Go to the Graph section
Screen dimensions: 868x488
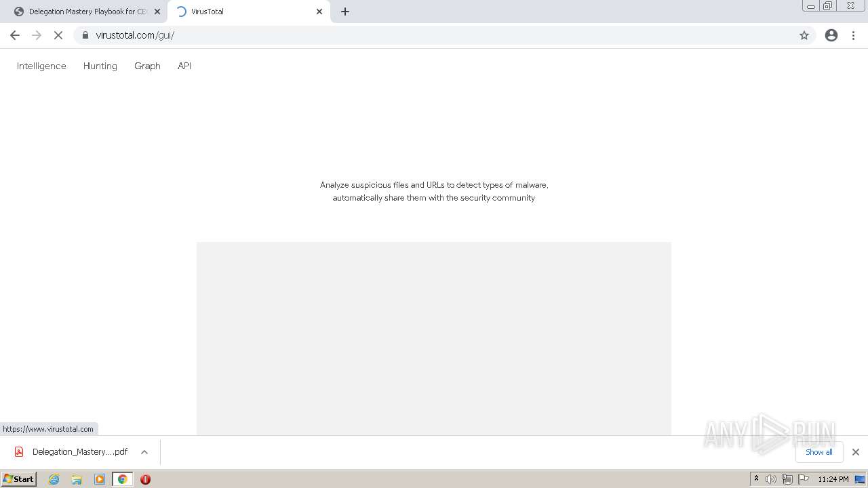point(147,66)
